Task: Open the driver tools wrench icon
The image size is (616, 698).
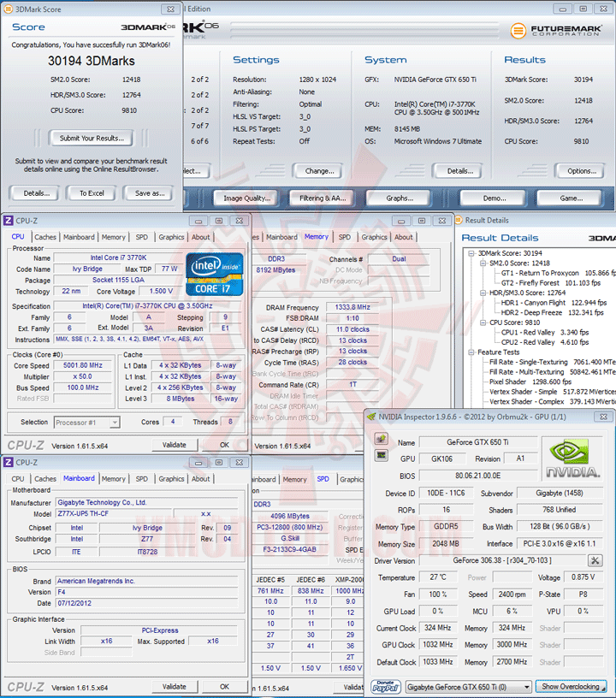Action: (x=595, y=560)
